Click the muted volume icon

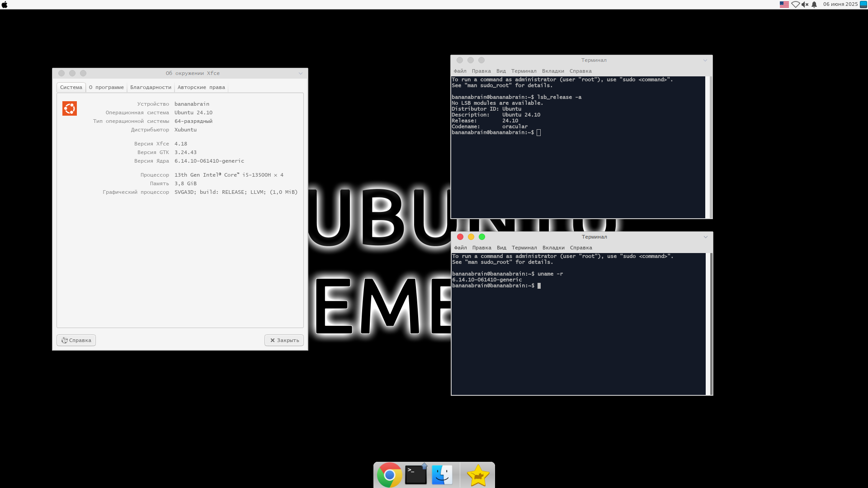click(x=805, y=5)
